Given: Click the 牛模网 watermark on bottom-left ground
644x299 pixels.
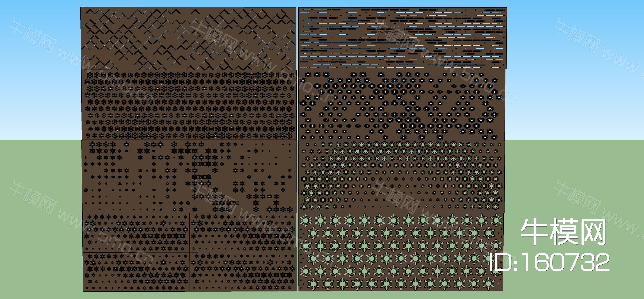Looking at the screenshot, I should click(x=33, y=197).
